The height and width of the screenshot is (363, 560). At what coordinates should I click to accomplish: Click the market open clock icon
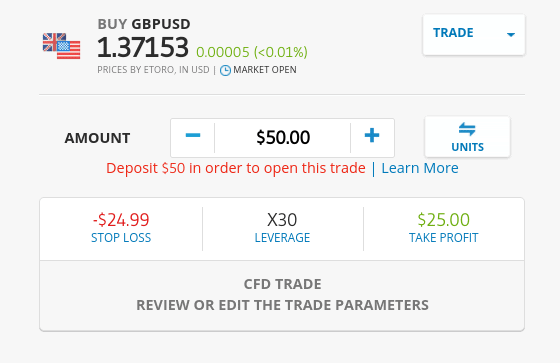pos(225,70)
